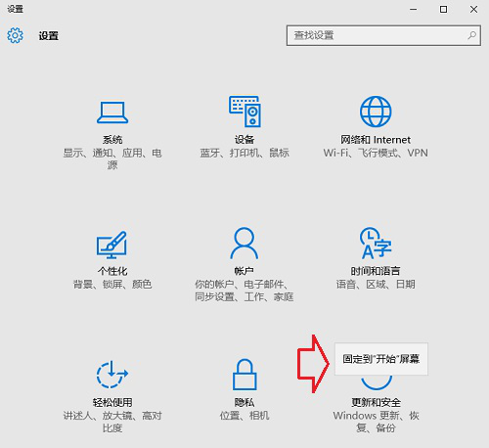Click the 时间和语言 category title

pos(376,271)
